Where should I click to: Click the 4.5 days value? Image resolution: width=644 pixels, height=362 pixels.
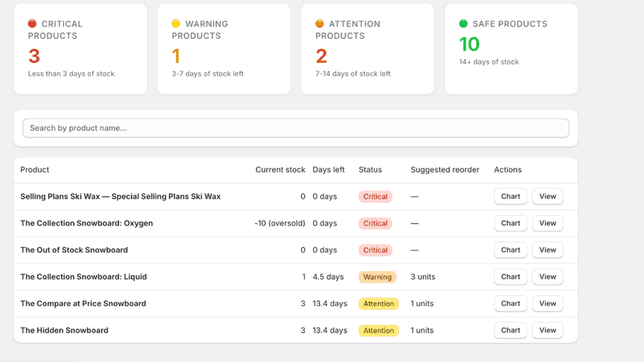[x=328, y=277]
